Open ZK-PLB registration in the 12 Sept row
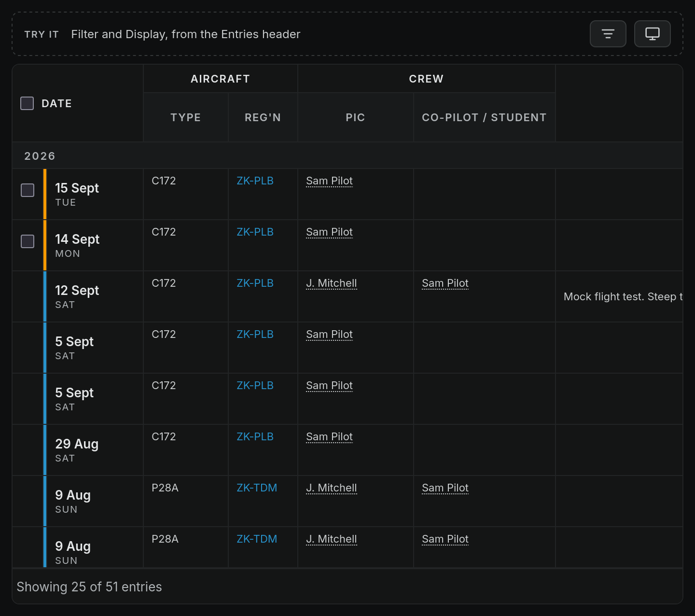The height and width of the screenshot is (616, 695). point(255,283)
